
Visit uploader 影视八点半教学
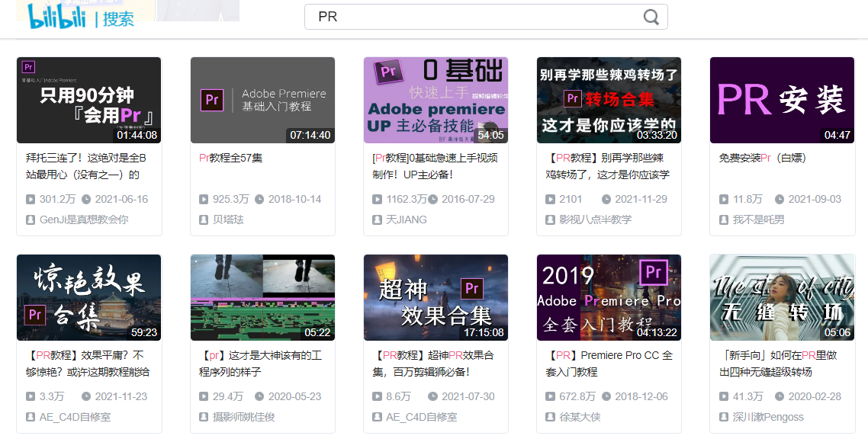595,219
